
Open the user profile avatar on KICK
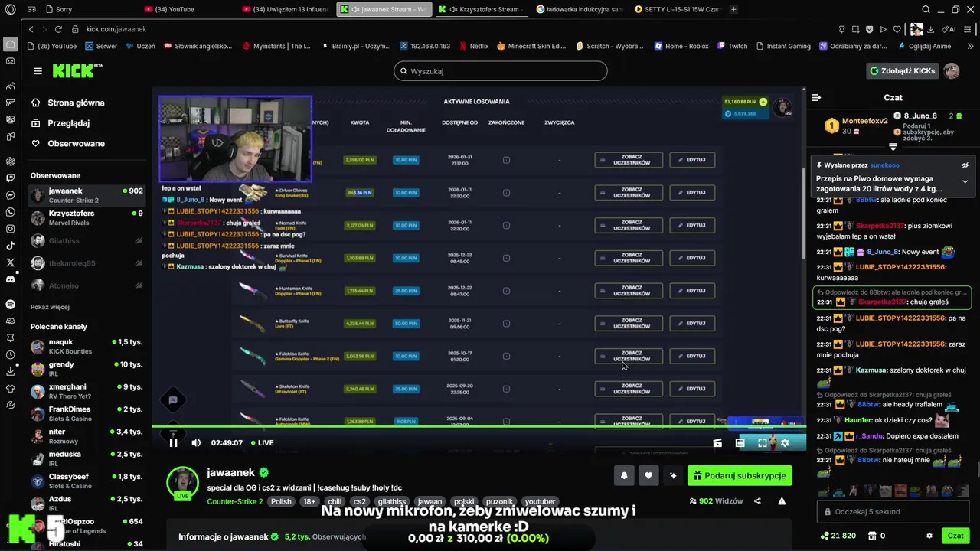pyautogui.click(x=951, y=71)
